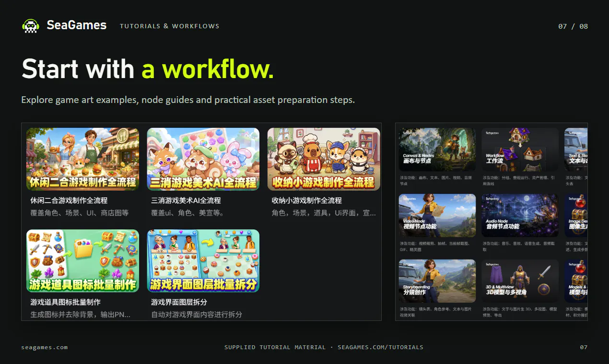The width and height of the screenshot is (609, 364).
Task: Click description 覆盖ui、角色、美宣等。
Action: (187, 213)
